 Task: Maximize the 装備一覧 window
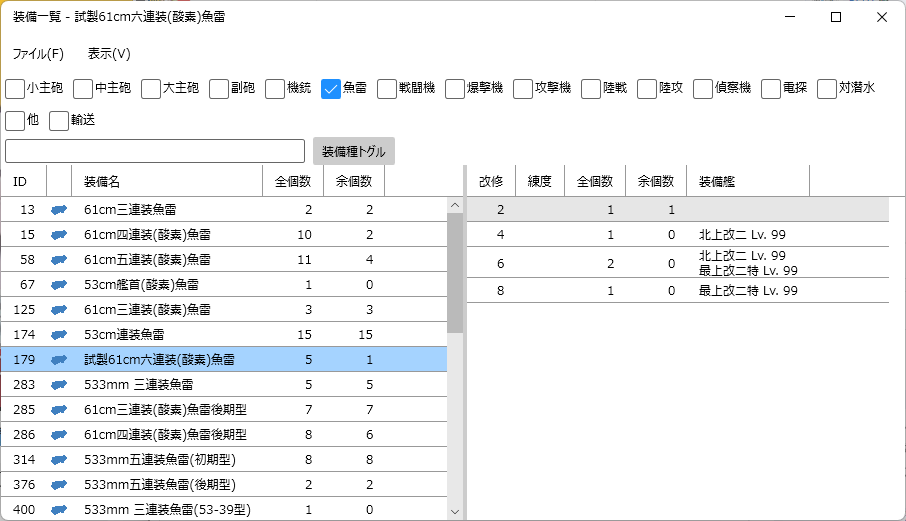pos(836,17)
